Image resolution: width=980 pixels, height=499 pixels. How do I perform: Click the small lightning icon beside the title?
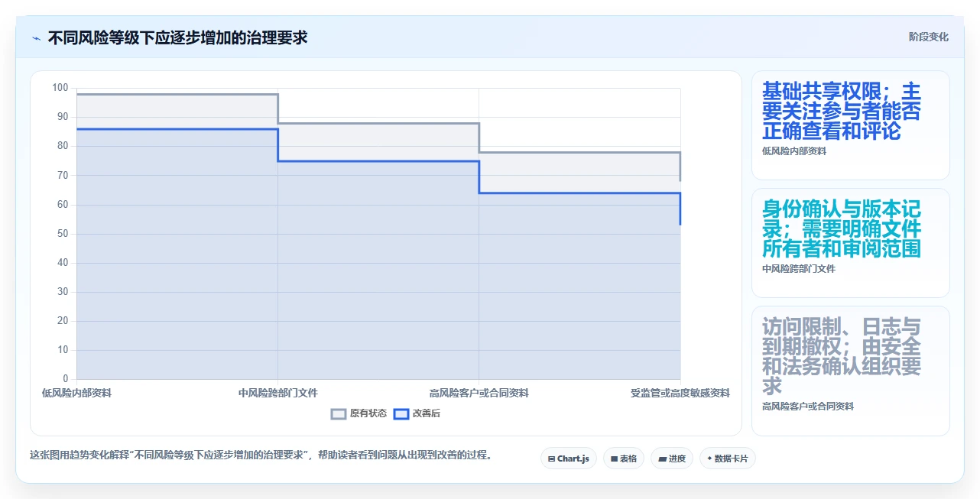pyautogui.click(x=36, y=37)
